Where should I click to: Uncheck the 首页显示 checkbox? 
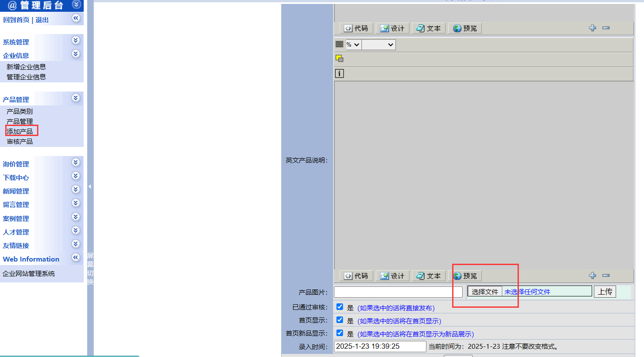click(x=340, y=320)
